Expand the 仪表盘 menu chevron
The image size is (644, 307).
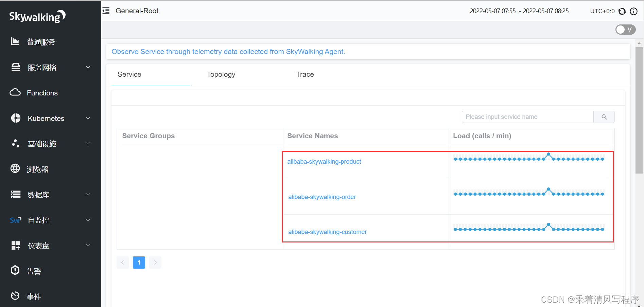pos(88,246)
